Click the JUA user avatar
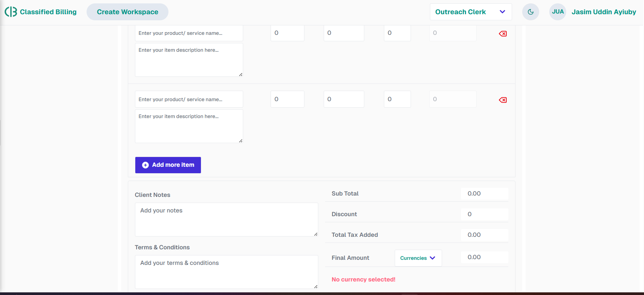The width and height of the screenshot is (644, 295). point(557,12)
